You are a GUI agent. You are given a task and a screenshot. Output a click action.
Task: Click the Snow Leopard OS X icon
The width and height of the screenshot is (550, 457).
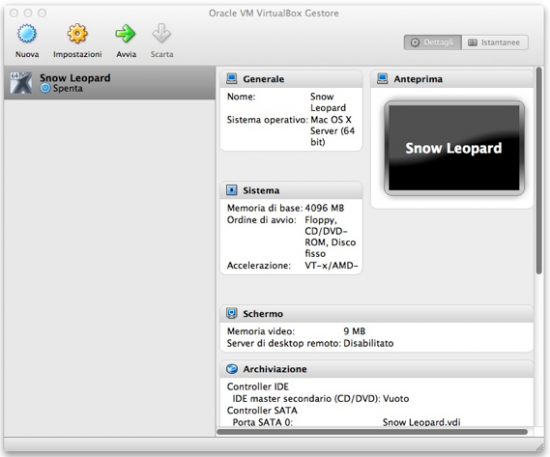coord(21,83)
